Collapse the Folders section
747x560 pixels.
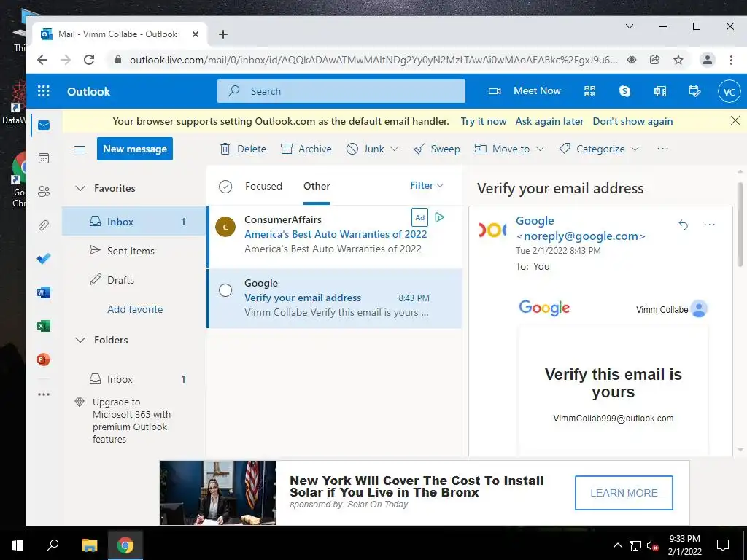[x=80, y=340]
